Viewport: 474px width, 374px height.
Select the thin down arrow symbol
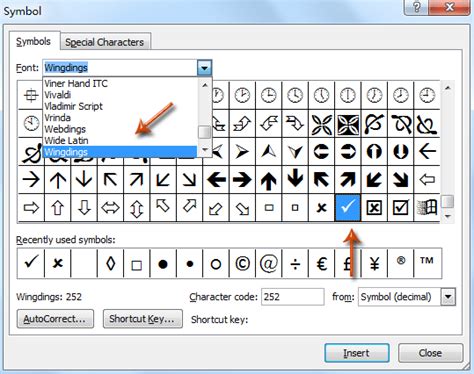point(84,180)
